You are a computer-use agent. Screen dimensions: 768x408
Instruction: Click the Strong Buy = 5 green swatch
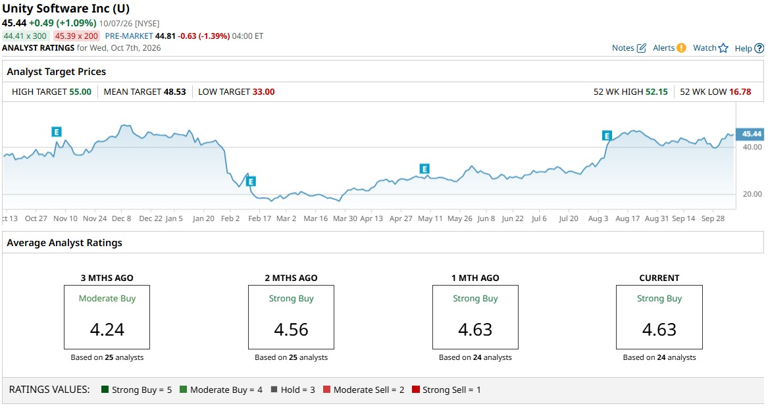(105, 390)
